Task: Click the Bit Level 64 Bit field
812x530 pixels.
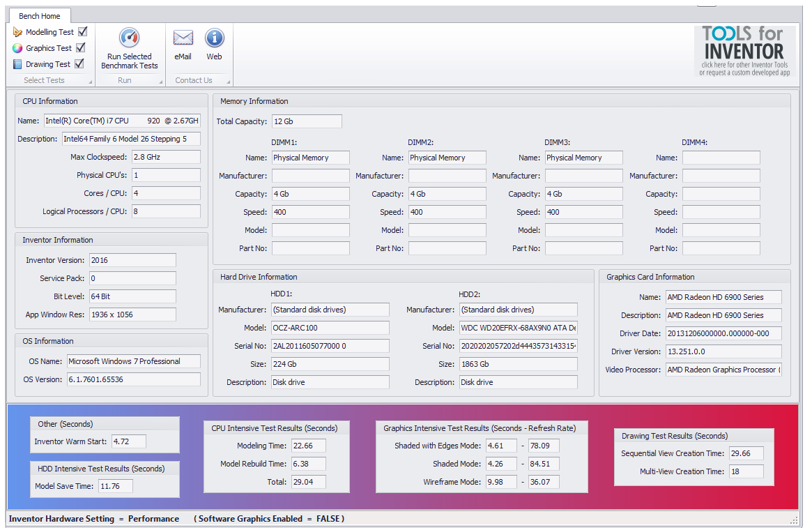Action: click(132, 296)
